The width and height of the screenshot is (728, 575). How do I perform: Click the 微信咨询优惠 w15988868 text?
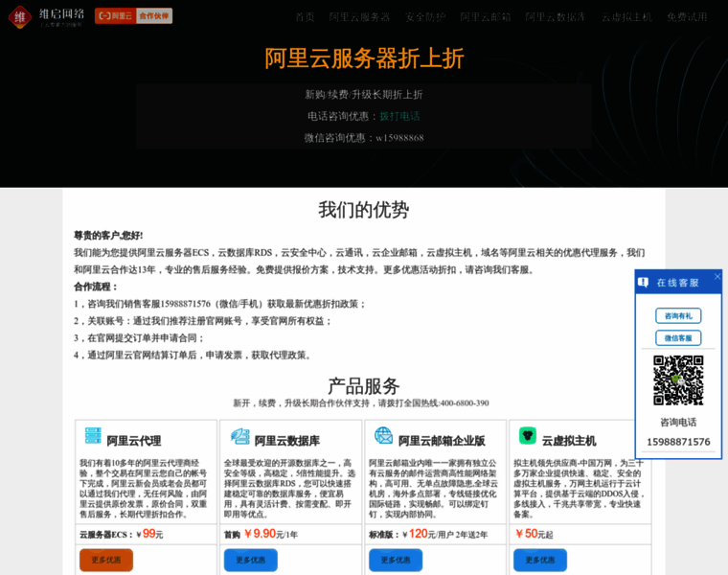364,138
